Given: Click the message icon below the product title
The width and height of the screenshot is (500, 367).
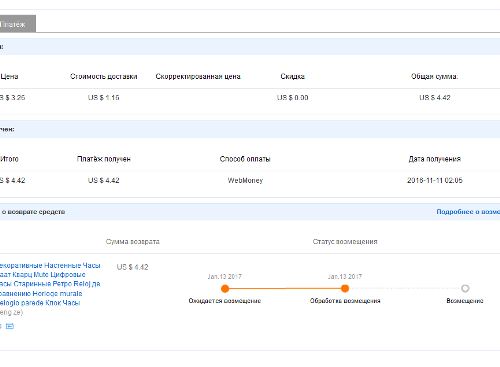Looking at the screenshot, I should coord(10,326).
